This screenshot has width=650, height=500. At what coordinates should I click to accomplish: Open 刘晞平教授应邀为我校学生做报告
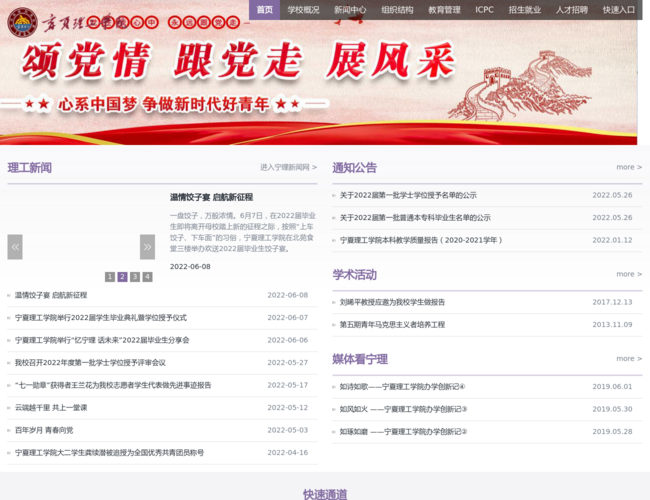click(x=392, y=302)
